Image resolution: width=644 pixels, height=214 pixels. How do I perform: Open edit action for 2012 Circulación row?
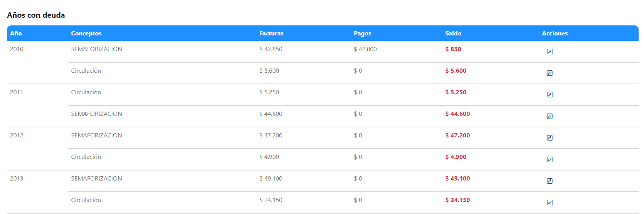(550, 159)
